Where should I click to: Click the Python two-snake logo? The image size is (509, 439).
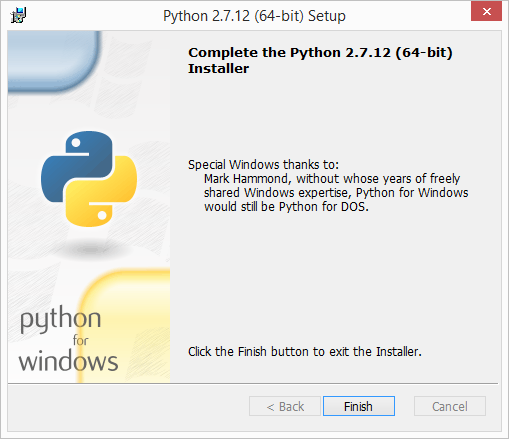[89, 179]
